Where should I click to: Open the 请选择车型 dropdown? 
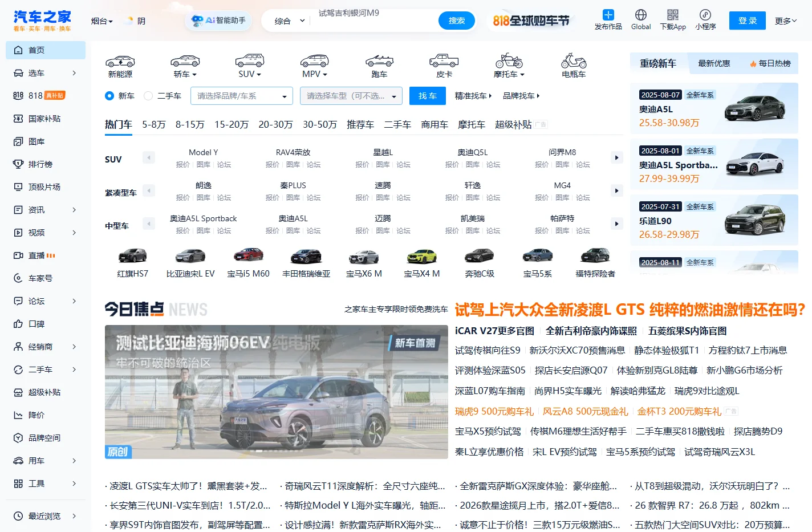coord(351,96)
